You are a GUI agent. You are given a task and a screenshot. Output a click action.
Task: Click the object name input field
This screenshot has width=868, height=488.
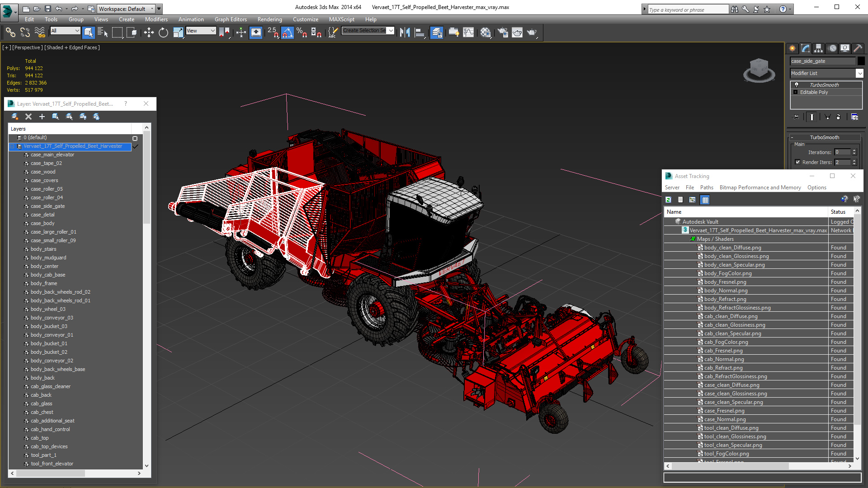822,61
